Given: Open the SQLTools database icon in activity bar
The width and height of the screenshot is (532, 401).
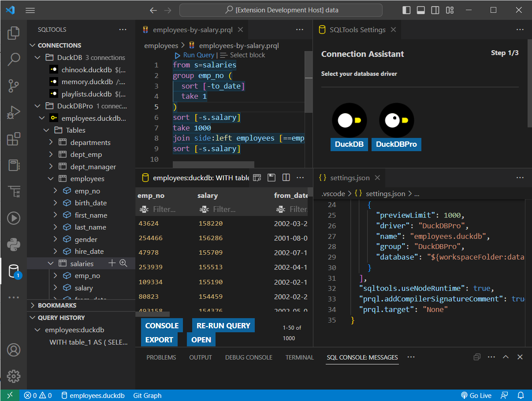Looking at the screenshot, I should pos(14,271).
